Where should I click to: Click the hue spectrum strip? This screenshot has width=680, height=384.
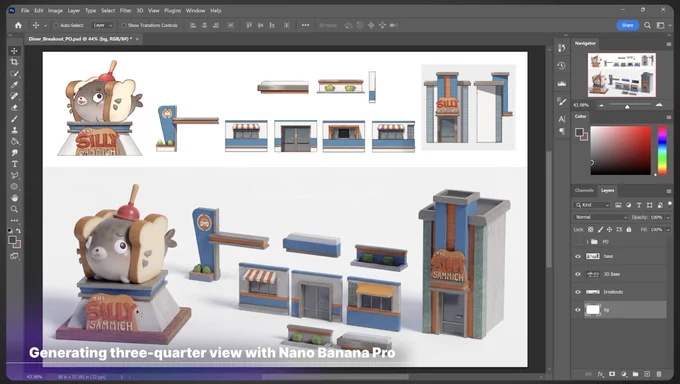coord(662,150)
